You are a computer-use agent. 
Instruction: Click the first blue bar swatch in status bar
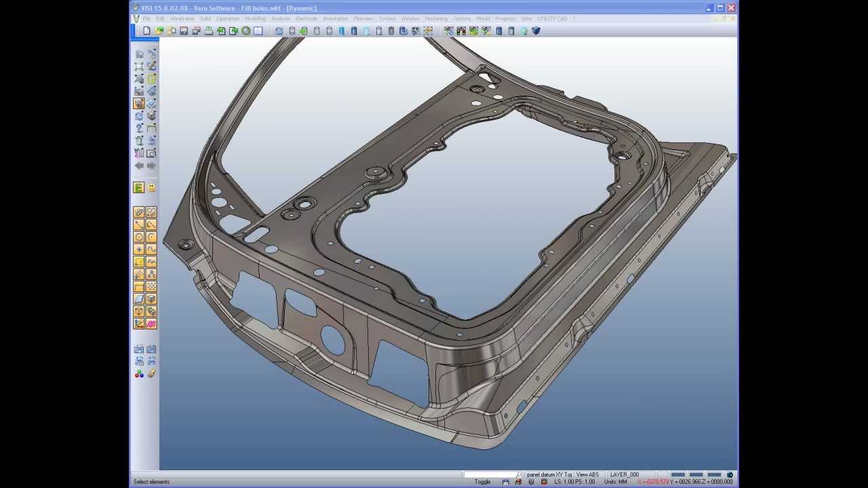coord(677,474)
